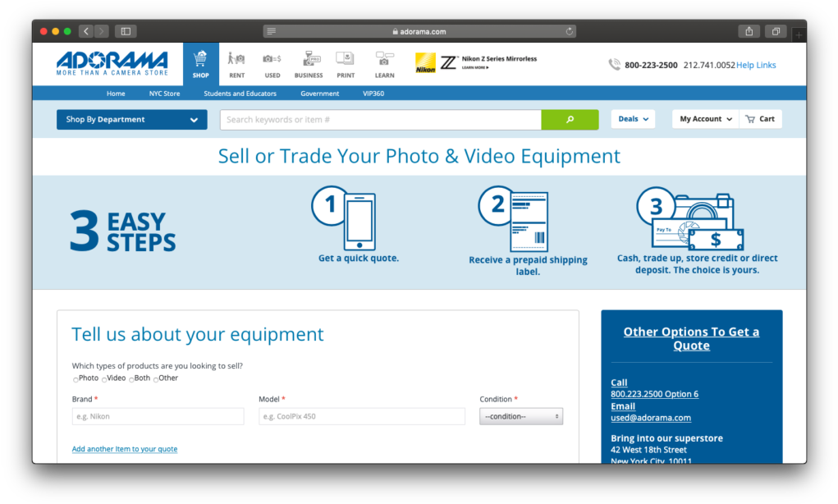Viewport: 838px width, 504px height.
Task: Click the phone icon beside 800-223-2500
Action: [614, 64]
